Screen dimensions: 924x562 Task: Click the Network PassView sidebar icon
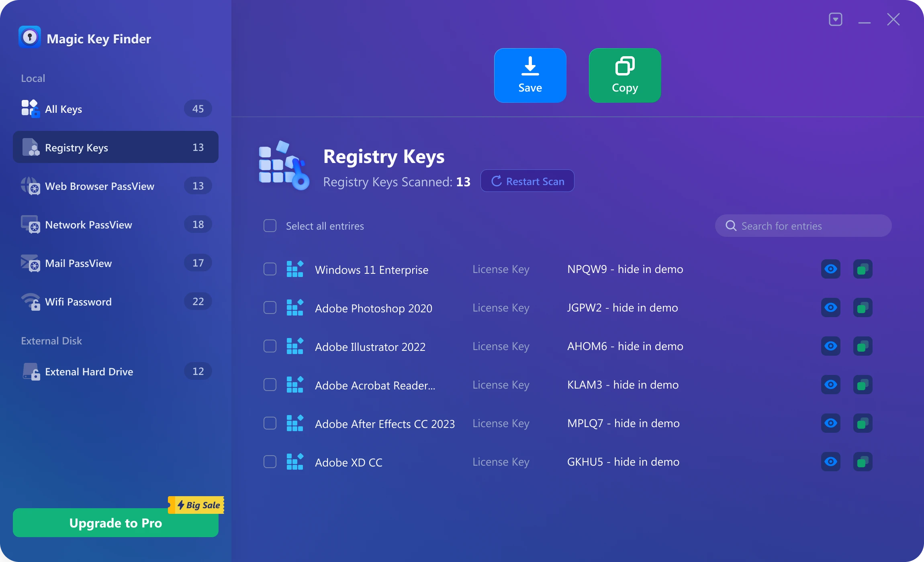pyautogui.click(x=30, y=224)
